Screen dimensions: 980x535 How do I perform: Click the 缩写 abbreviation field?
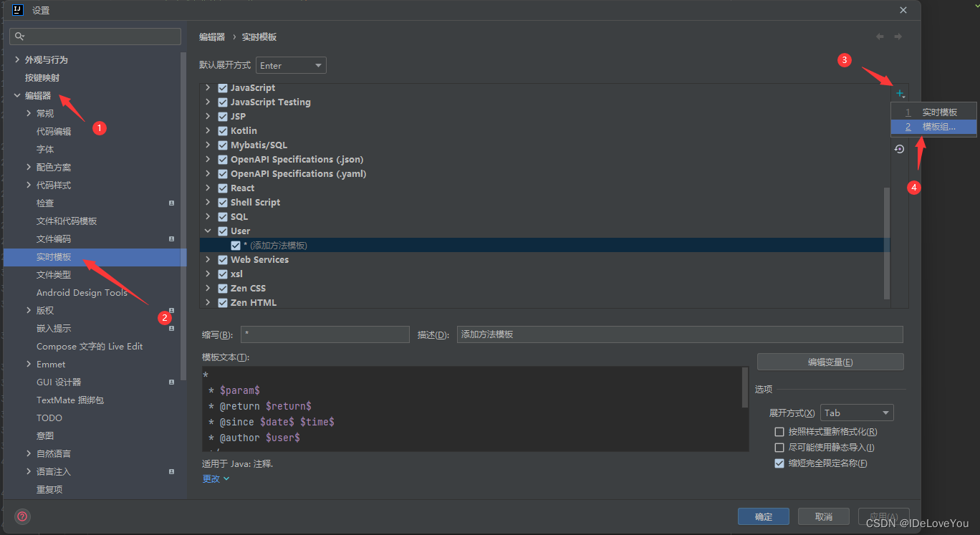[325, 334]
